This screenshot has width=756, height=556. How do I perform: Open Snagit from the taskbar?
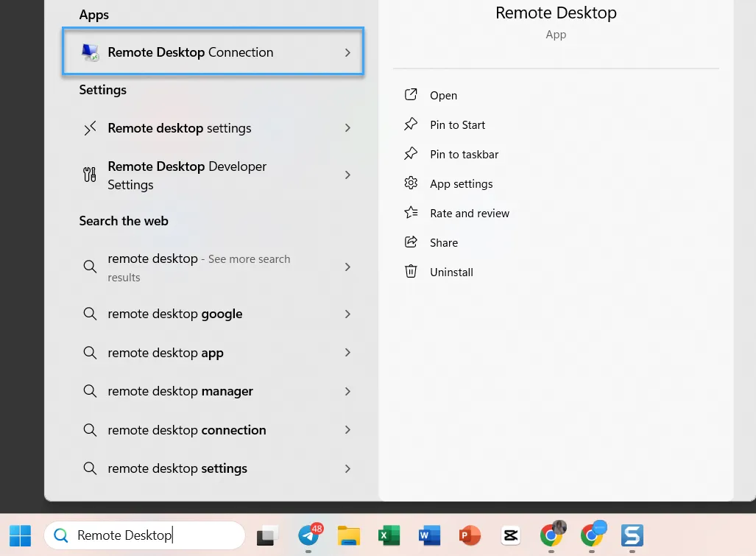point(632,535)
